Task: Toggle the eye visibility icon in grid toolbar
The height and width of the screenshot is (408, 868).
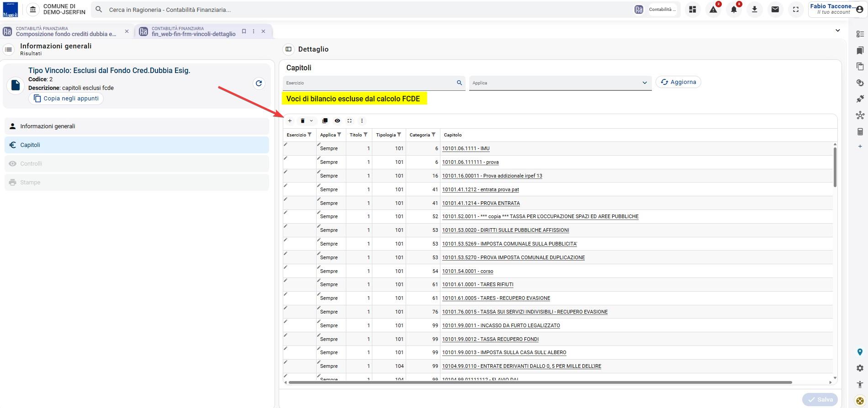Action: [x=337, y=121]
